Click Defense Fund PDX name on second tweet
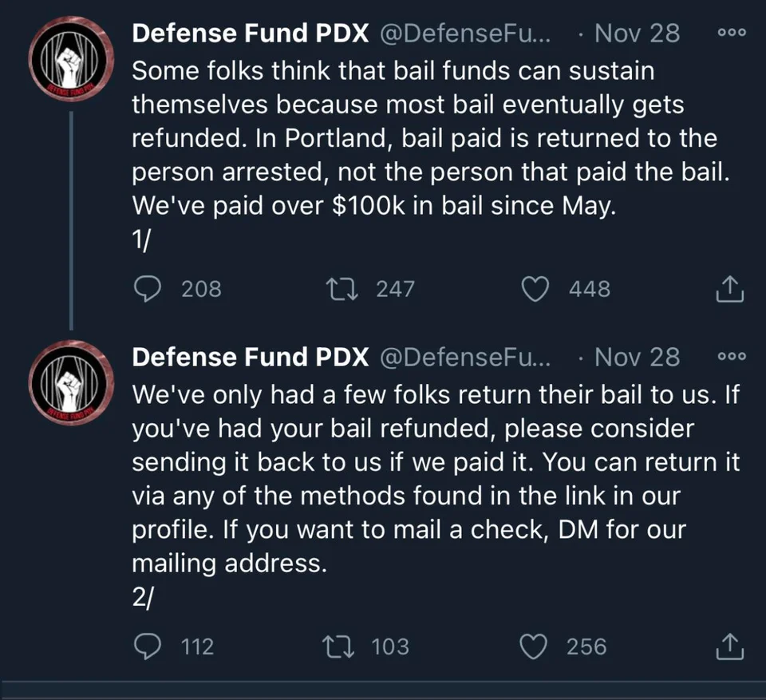 250,357
